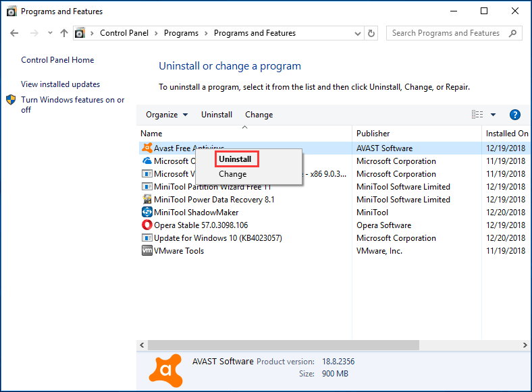This screenshot has height=392, width=532.
Task: Click Programs breadcrumb
Action: pos(181,33)
